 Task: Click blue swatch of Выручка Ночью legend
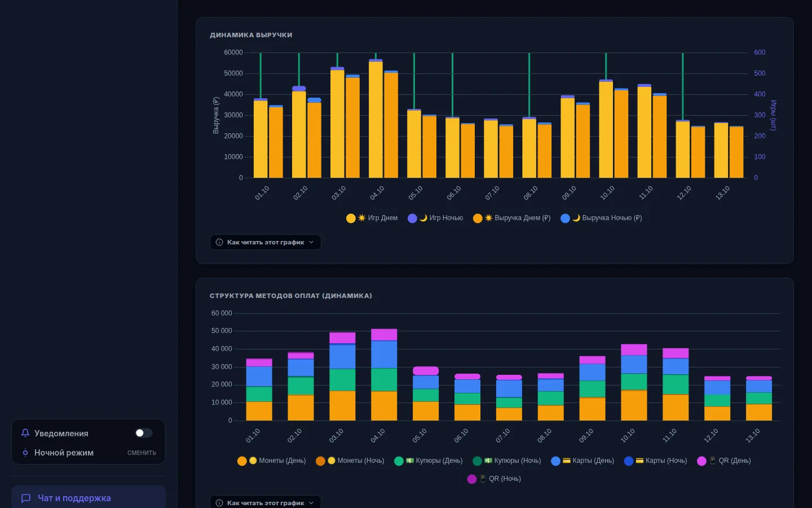point(565,218)
